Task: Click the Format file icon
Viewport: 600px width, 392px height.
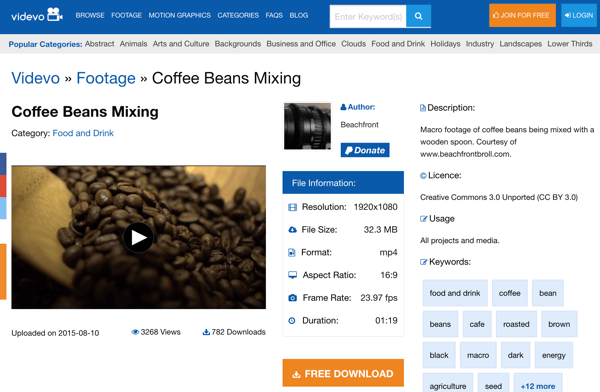Action: click(292, 253)
